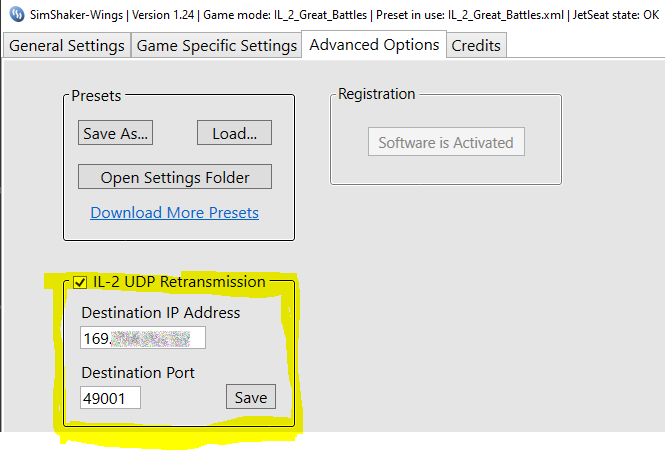Screen dimensions: 665x450
Task: Click the Presets group label
Action: click(96, 95)
